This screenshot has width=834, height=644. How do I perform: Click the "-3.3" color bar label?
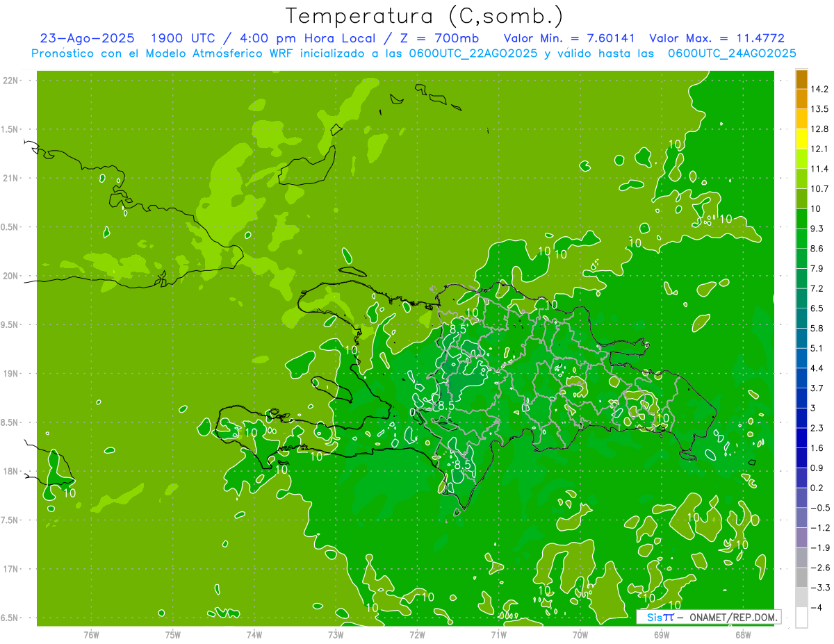819,588
